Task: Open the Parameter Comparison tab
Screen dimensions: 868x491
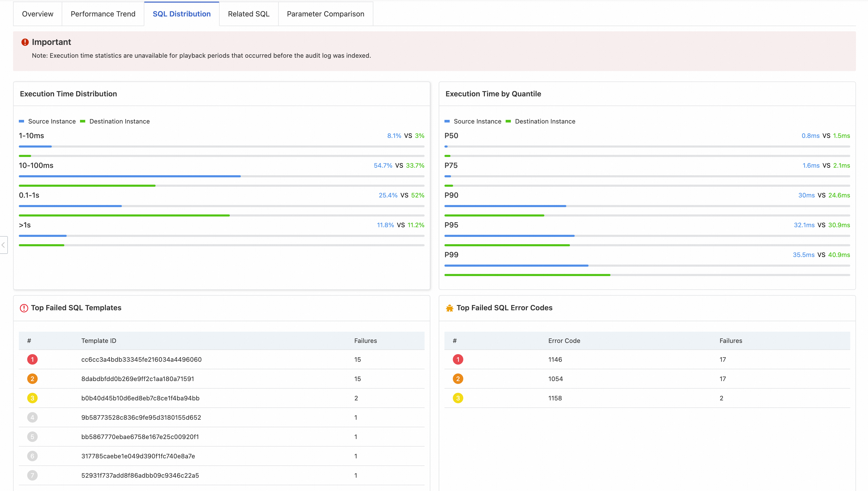Action: 325,14
